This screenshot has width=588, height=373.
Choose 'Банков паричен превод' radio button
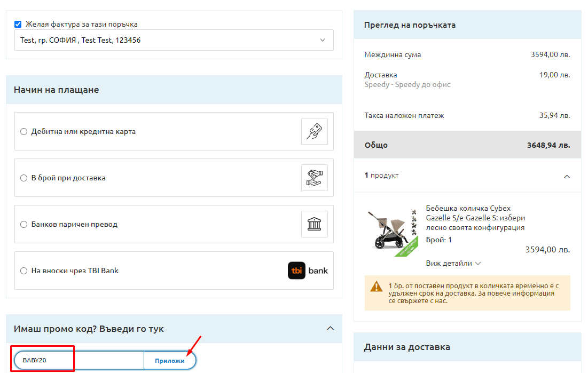(x=23, y=225)
